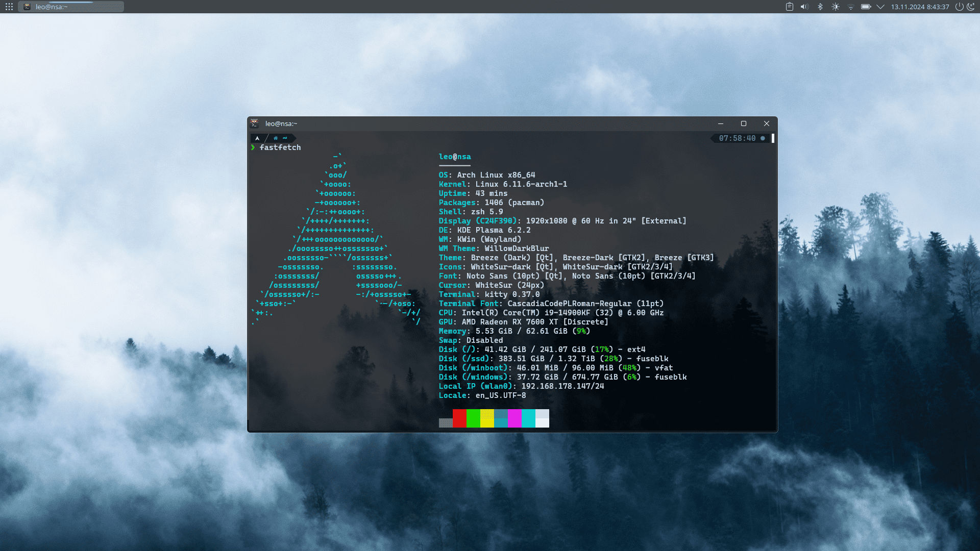This screenshot has height=551, width=980.
Task: Maximize the leo@nsa terminal window
Action: pyautogui.click(x=744, y=123)
